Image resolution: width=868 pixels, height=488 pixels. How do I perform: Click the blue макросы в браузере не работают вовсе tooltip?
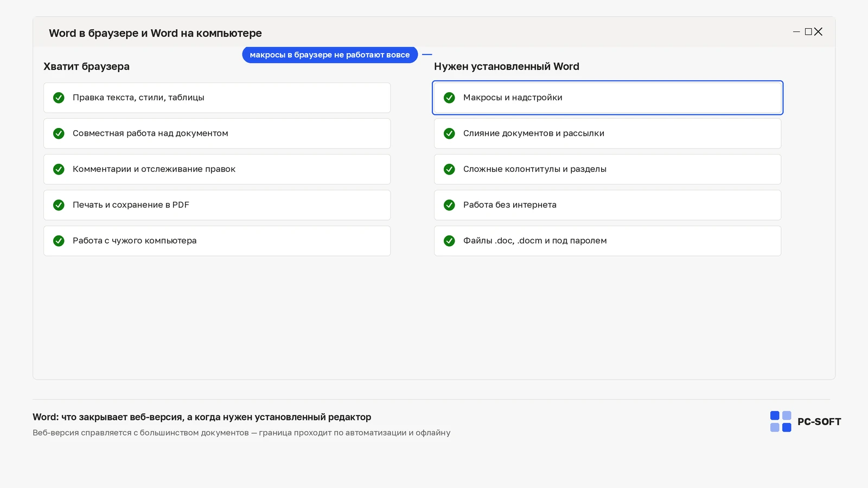click(330, 55)
